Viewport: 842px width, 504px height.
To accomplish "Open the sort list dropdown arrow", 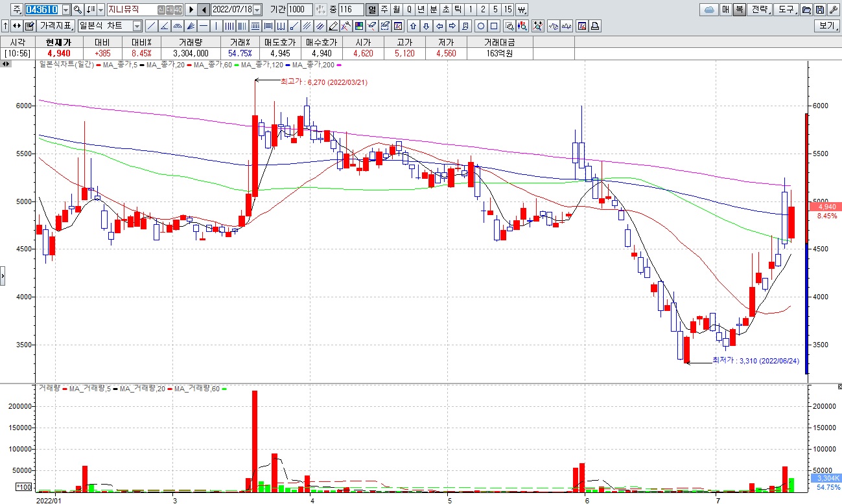I will pos(100,10).
